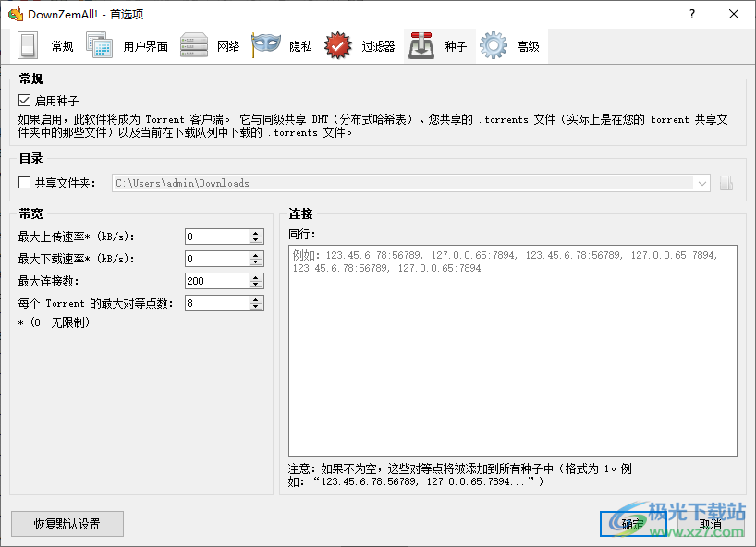Click the 确定 (OK) button
756x547 pixels.
click(633, 523)
